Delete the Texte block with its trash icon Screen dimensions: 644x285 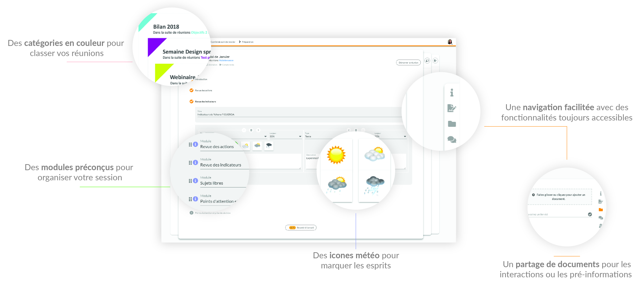[356, 130]
